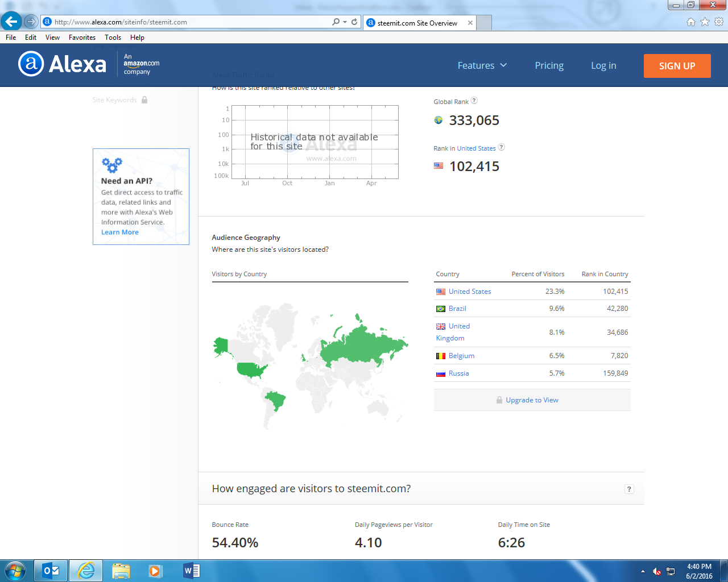Click the Log in link

tap(603, 65)
